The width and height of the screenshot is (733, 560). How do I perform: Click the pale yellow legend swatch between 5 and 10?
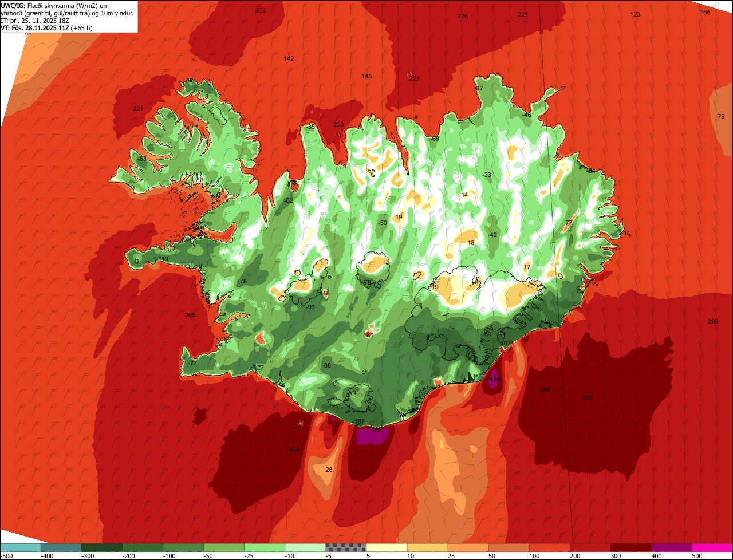(x=387, y=547)
